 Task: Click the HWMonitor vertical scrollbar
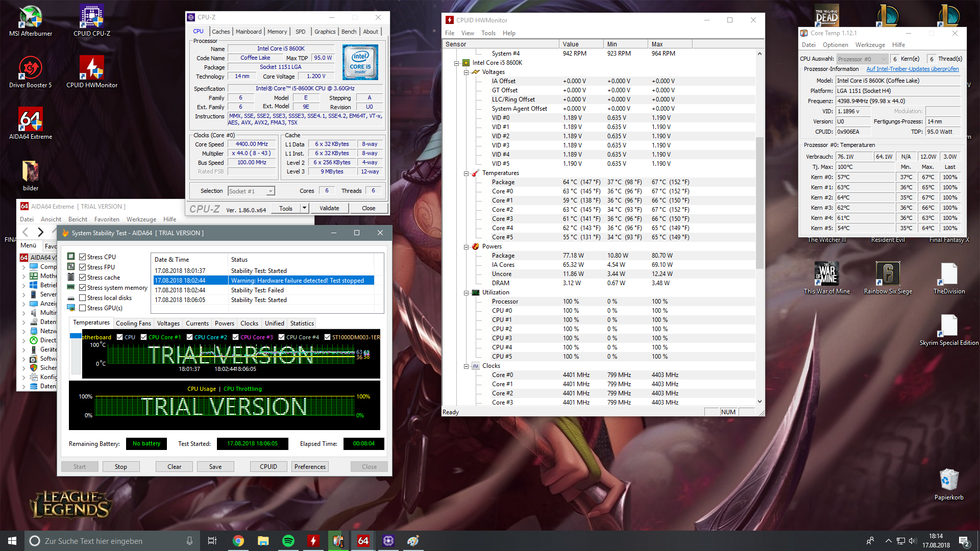click(759, 203)
